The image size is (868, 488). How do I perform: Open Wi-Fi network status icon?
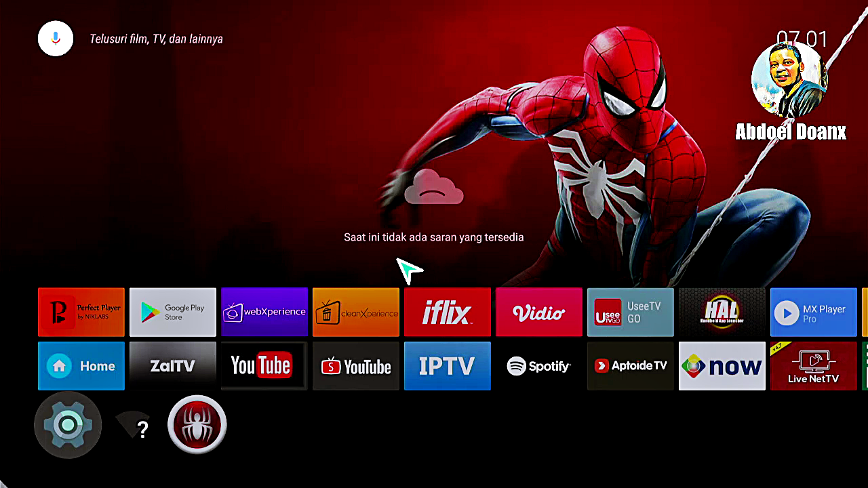(133, 426)
